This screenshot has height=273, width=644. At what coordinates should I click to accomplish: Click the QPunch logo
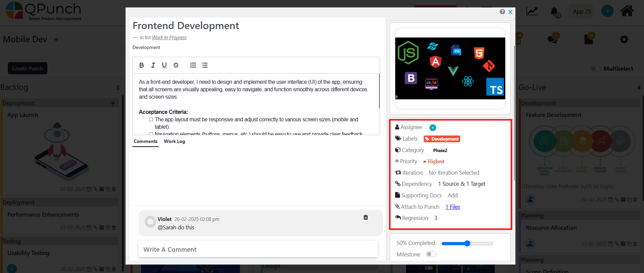pyautogui.click(x=43, y=11)
